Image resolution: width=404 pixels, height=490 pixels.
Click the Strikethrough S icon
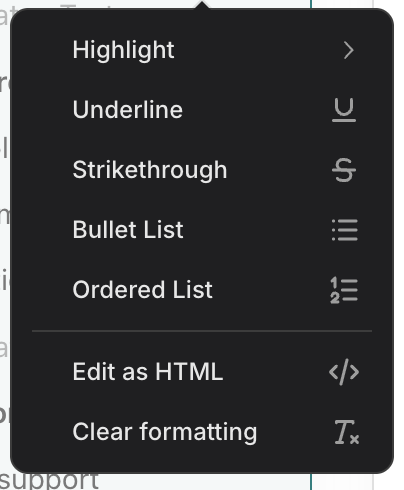[344, 170]
